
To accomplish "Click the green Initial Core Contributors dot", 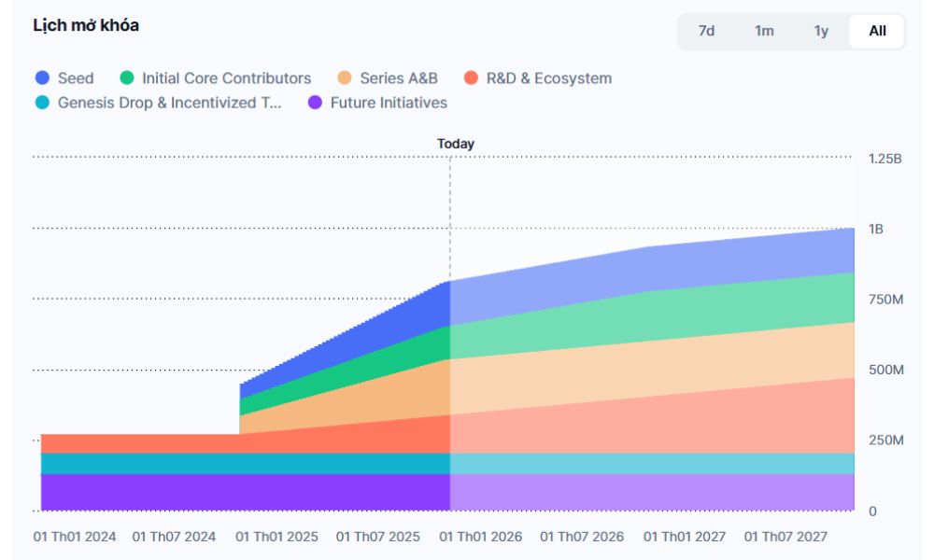I will pos(127,78).
